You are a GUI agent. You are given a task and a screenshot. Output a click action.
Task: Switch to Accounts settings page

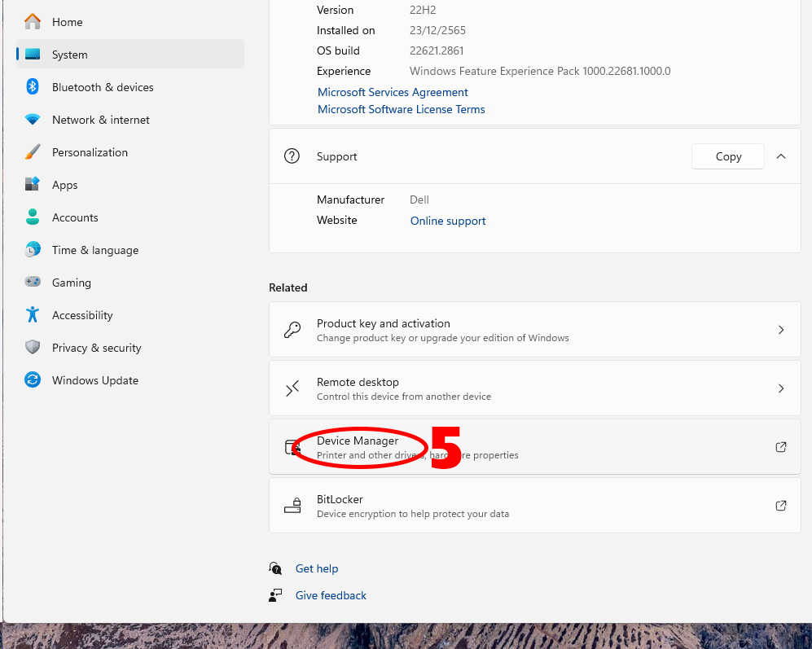point(75,217)
